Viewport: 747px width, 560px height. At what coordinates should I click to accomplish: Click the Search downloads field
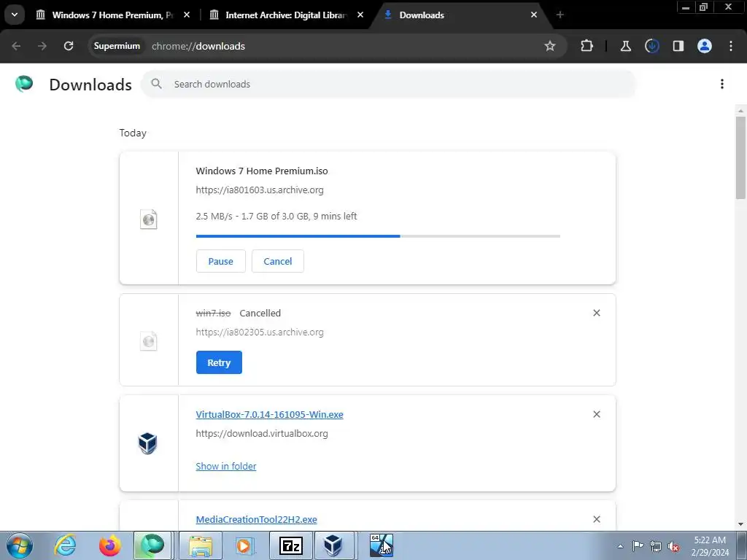point(388,84)
